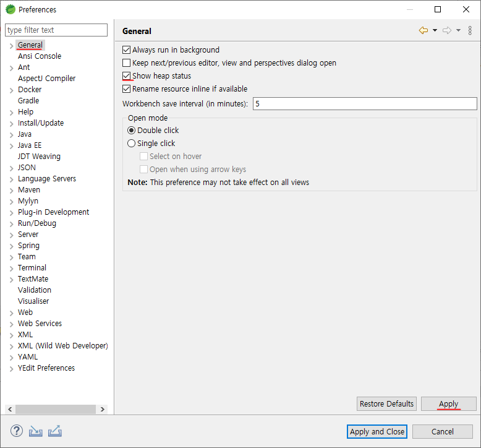Viewport: 481px width, 448px height.
Task: Click the export preferences icon
Action: pos(55,431)
